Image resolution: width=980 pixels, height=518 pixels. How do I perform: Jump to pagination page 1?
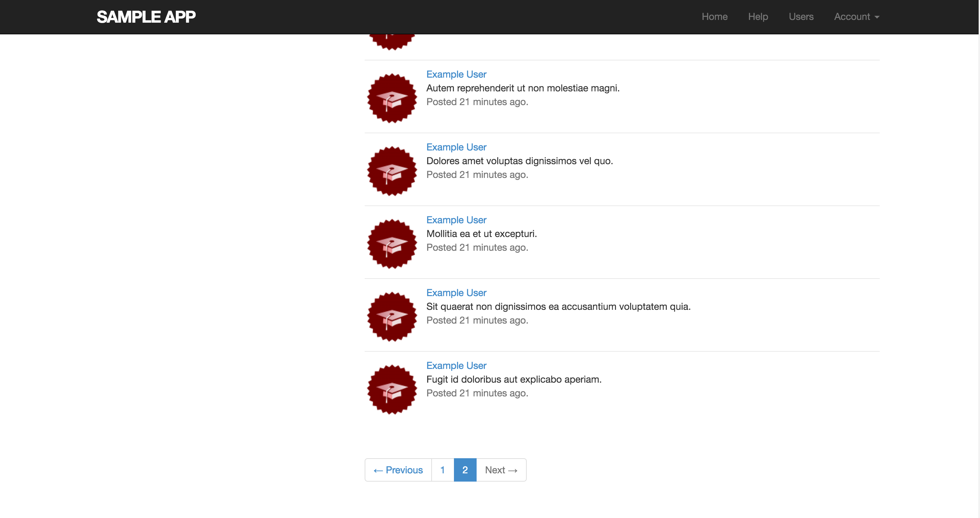click(443, 470)
